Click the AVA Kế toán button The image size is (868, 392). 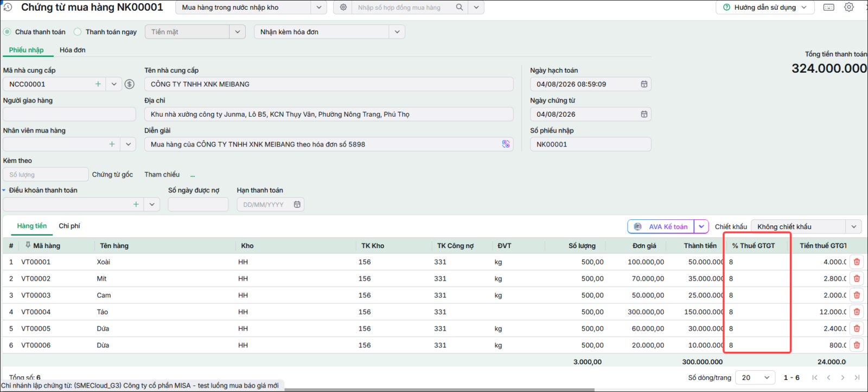661,226
